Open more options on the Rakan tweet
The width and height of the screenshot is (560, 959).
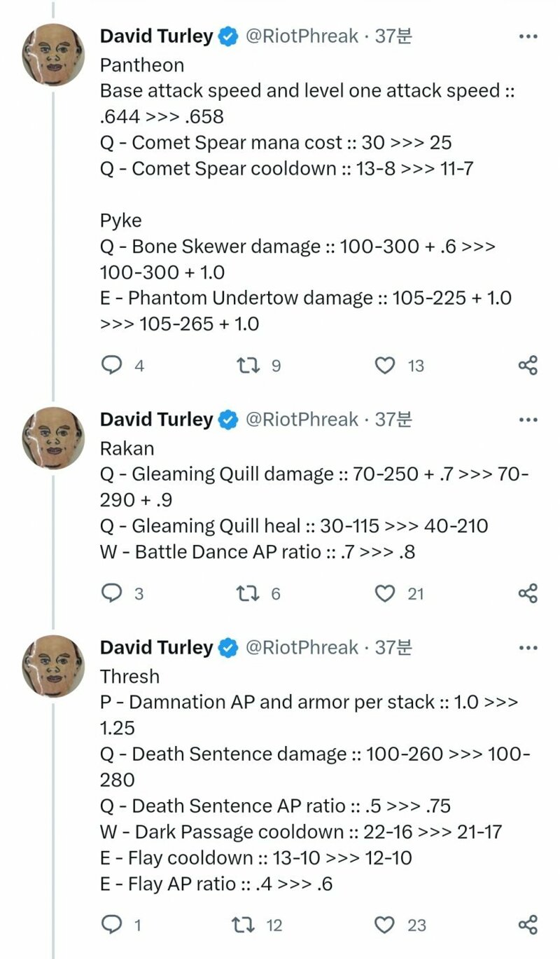tap(527, 420)
